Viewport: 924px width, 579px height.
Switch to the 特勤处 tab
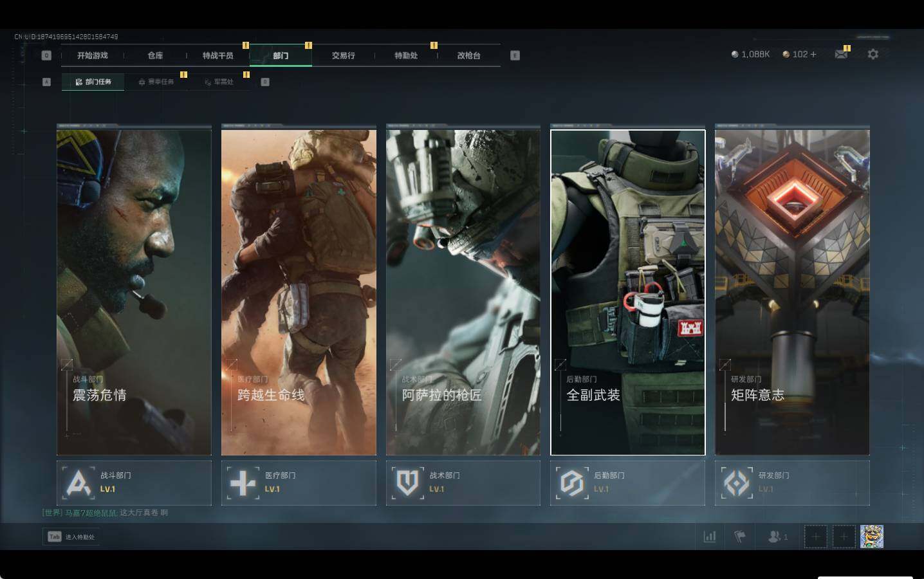406,55
